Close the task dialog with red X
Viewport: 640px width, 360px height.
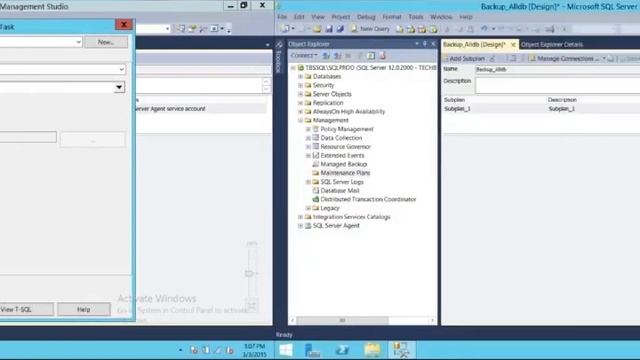coord(124,24)
